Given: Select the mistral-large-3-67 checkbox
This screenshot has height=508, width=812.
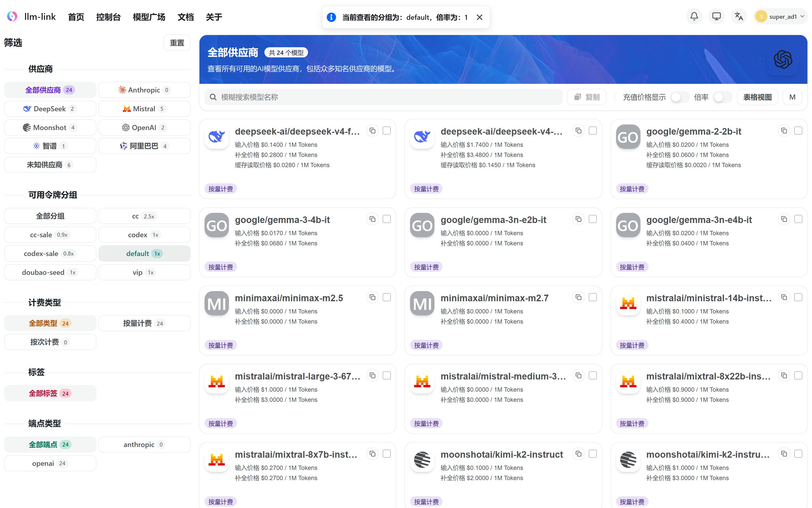Looking at the screenshot, I should [387, 376].
